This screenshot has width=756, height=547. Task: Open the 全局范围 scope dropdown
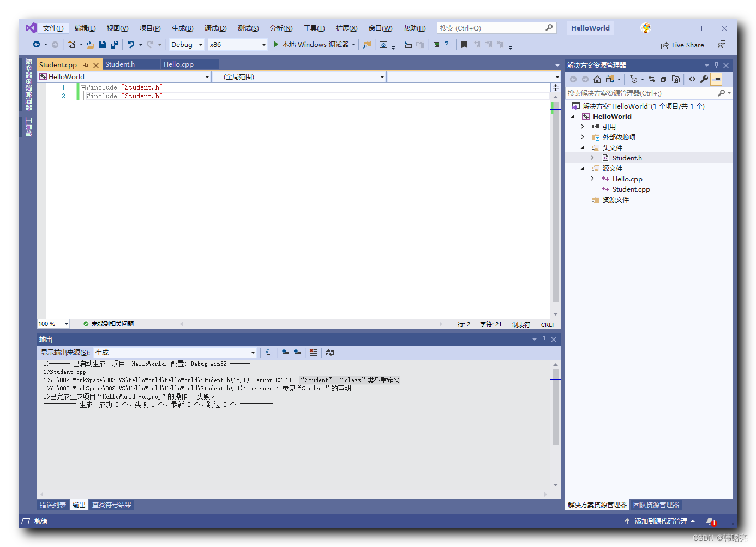point(299,77)
